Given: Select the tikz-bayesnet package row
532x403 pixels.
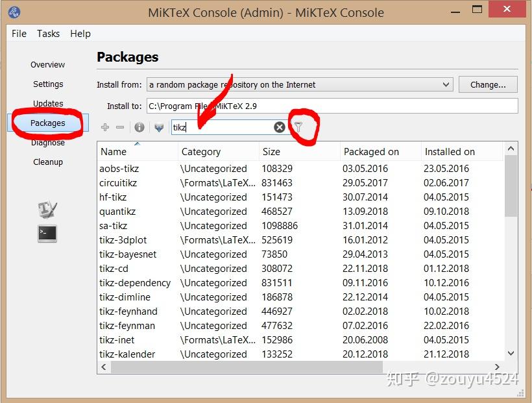Looking at the screenshot, I should pyautogui.click(x=300, y=254).
